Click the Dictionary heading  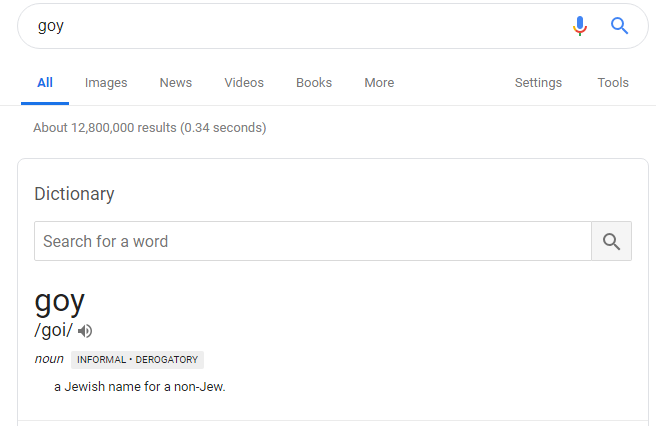[74, 194]
